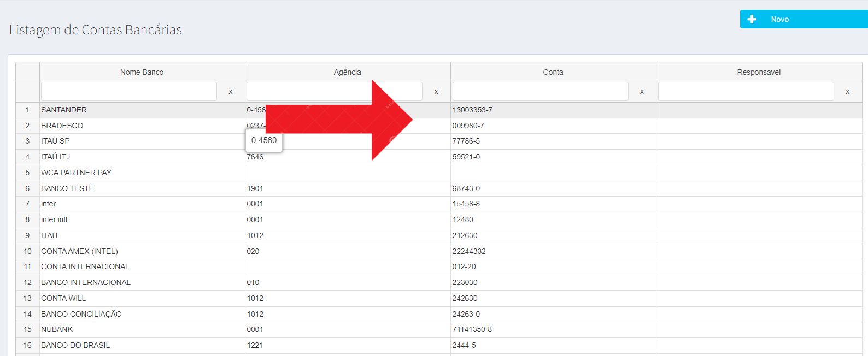Image resolution: width=868 pixels, height=356 pixels.
Task: Click account number 009980-7
Action: [468, 126]
